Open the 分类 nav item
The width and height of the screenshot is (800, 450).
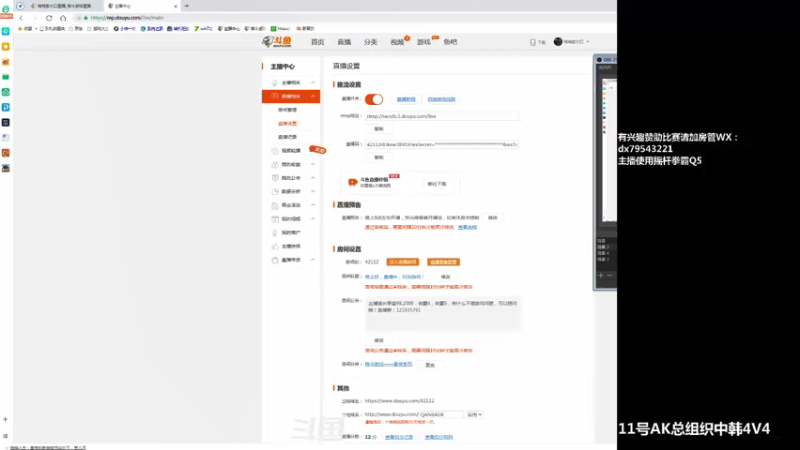coord(370,42)
